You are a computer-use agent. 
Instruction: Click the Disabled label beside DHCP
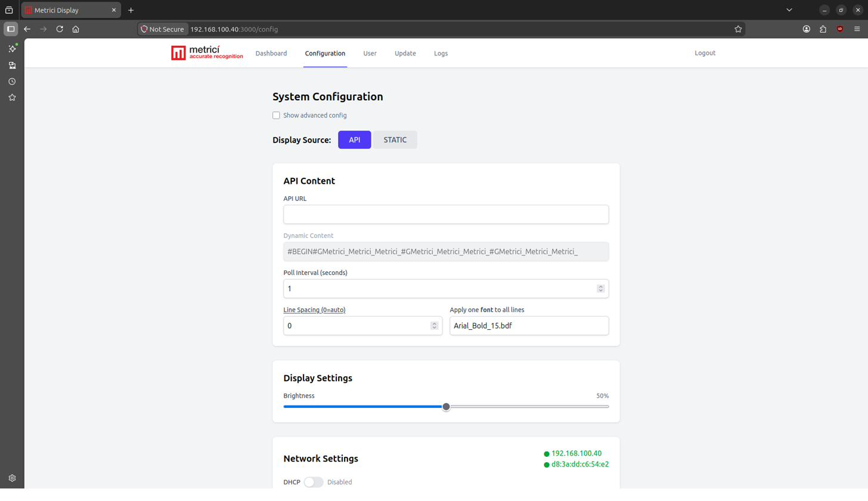[x=339, y=483]
